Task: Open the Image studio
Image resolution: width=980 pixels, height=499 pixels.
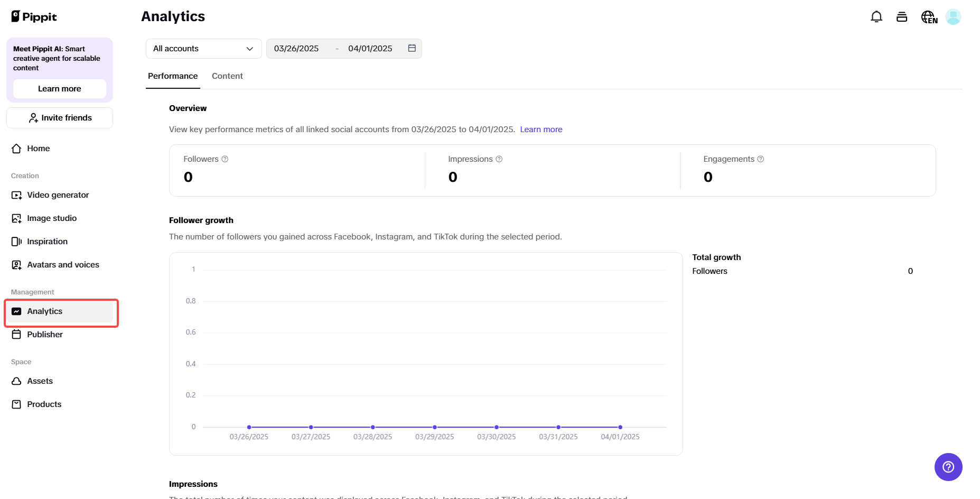Action: (52, 218)
